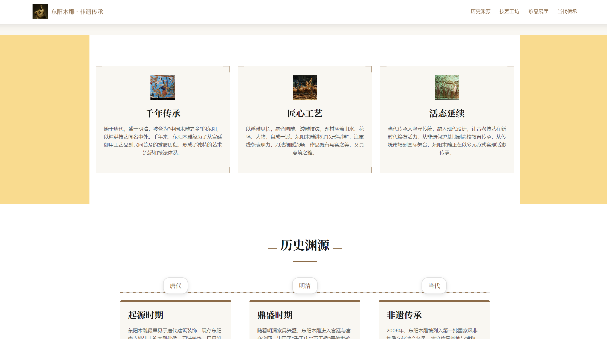Click the crane carving image above 匠心工艺
The width and height of the screenshot is (607, 364).
[305, 87]
